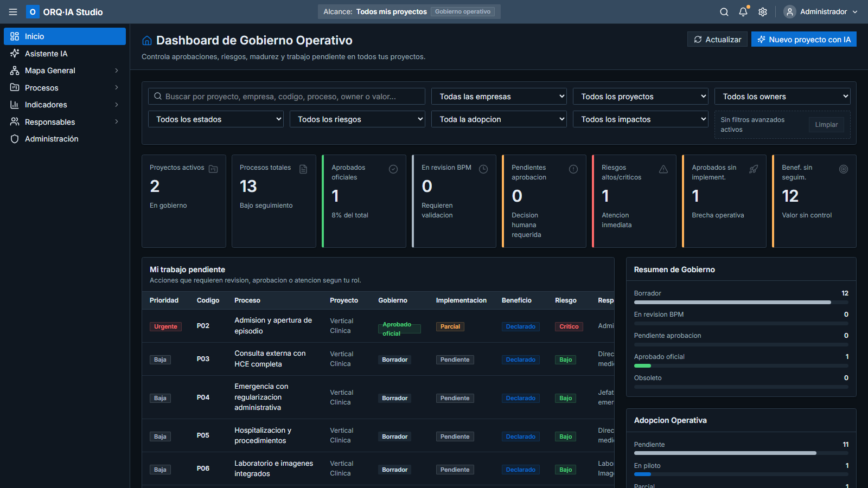Open the notifications bell
This screenshot has width=868, height=488.
[x=743, y=12]
